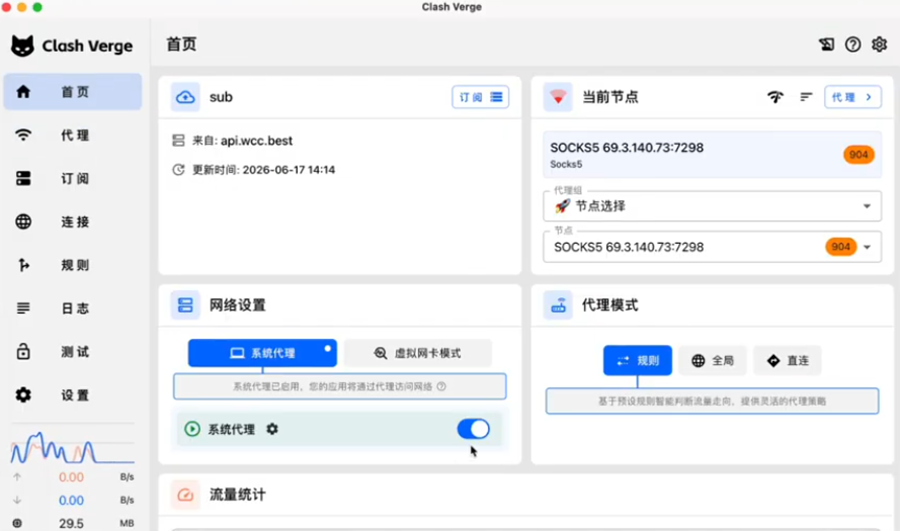The image size is (900, 531).
Task: Select the 虚拟网卡模式 tab button
Action: pyautogui.click(x=418, y=353)
